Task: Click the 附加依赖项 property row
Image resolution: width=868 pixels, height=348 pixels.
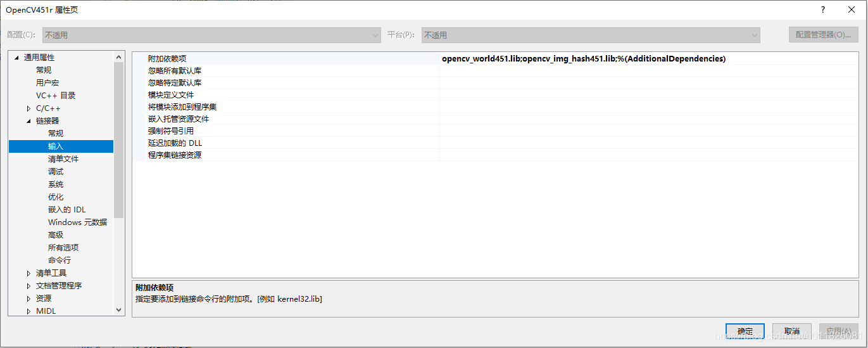Action: pyautogui.click(x=495, y=58)
